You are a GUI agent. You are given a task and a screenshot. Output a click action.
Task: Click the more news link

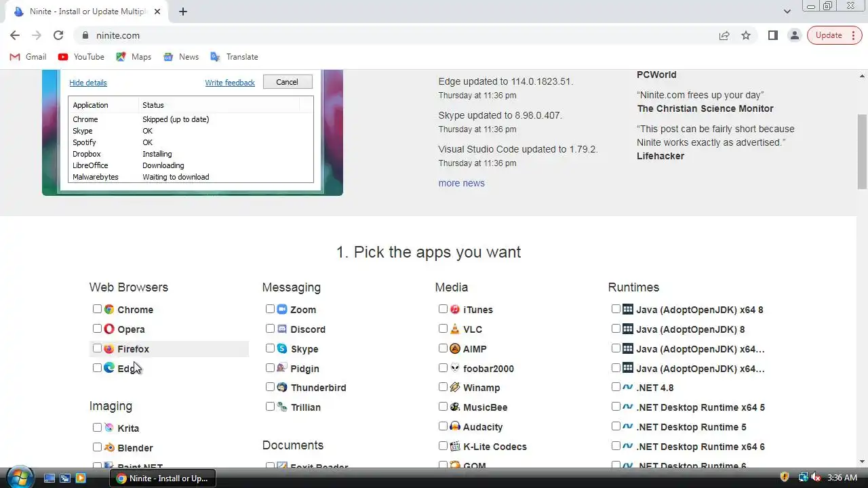click(461, 183)
